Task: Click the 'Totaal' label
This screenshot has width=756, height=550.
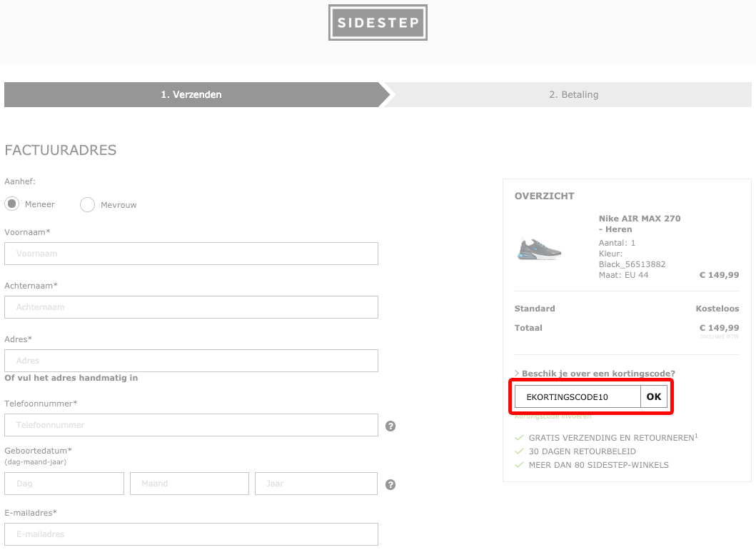Action: click(x=528, y=328)
